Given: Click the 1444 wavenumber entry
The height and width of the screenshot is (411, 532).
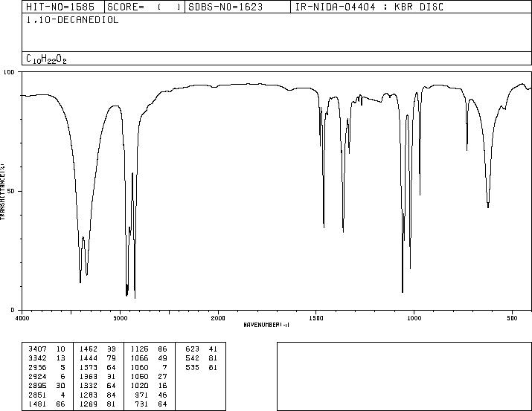Looking at the screenshot, I should click(89, 358).
